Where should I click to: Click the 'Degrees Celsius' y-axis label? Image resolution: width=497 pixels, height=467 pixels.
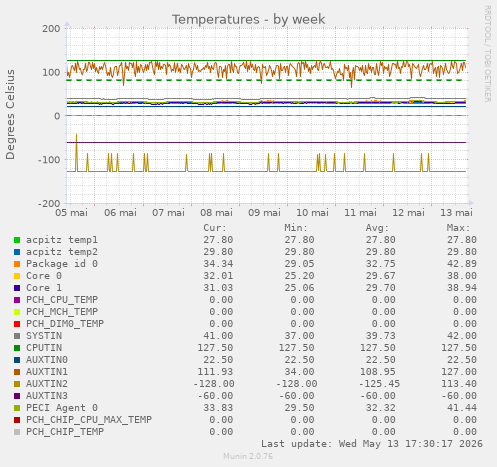pos(10,115)
